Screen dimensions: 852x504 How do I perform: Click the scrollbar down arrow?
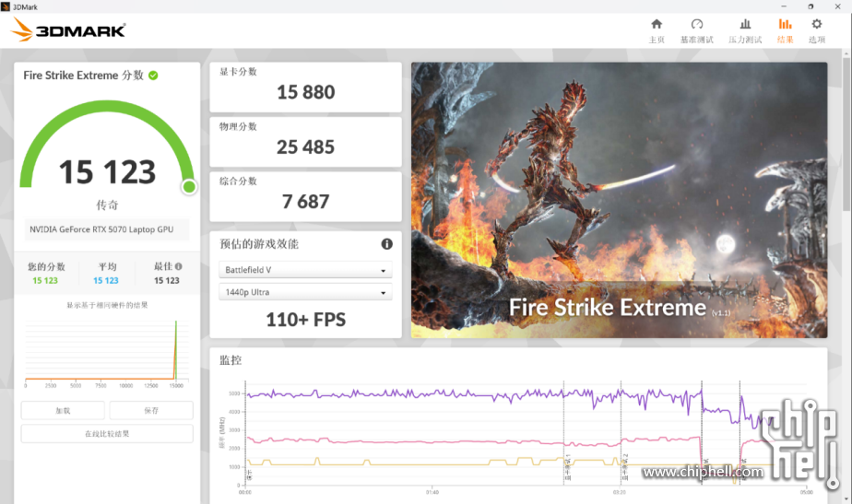point(846,498)
